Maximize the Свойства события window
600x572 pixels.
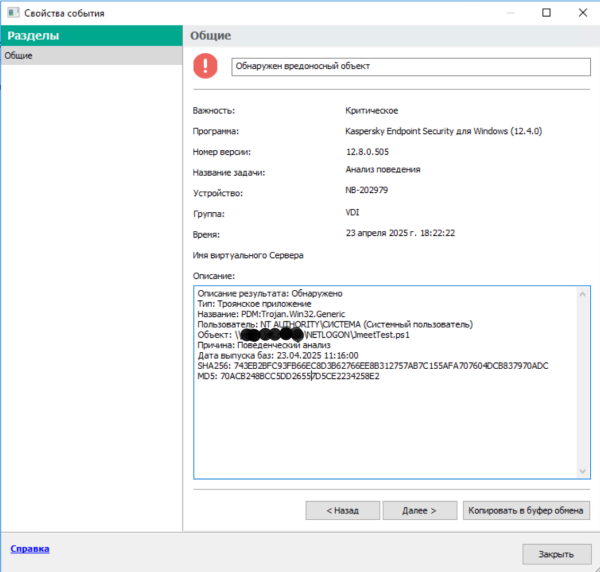click(x=546, y=13)
